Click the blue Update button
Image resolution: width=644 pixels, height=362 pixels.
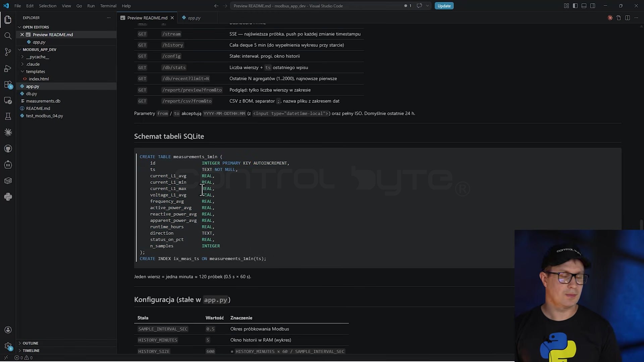[x=444, y=6]
